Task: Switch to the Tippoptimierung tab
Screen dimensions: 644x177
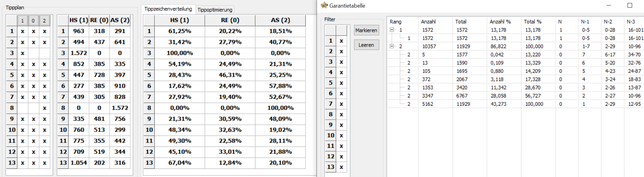Action: [x=215, y=10]
